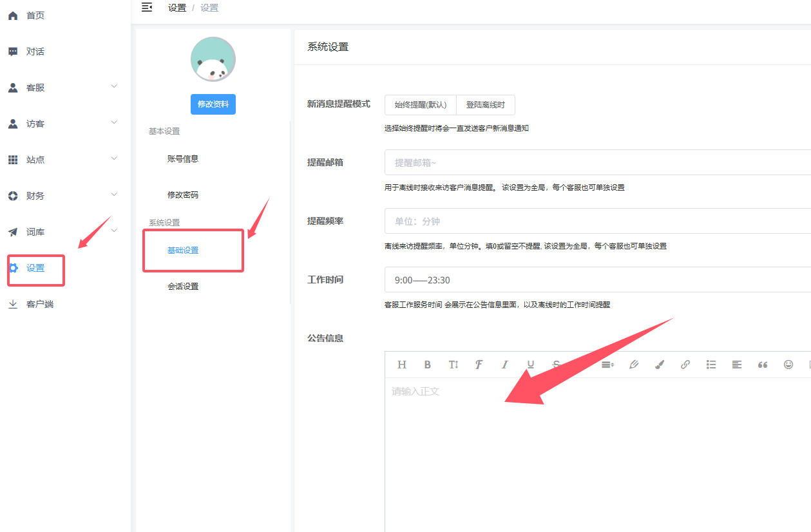811x532 pixels.
Task: Insert a hyperlink using the link icon
Action: tap(684, 364)
